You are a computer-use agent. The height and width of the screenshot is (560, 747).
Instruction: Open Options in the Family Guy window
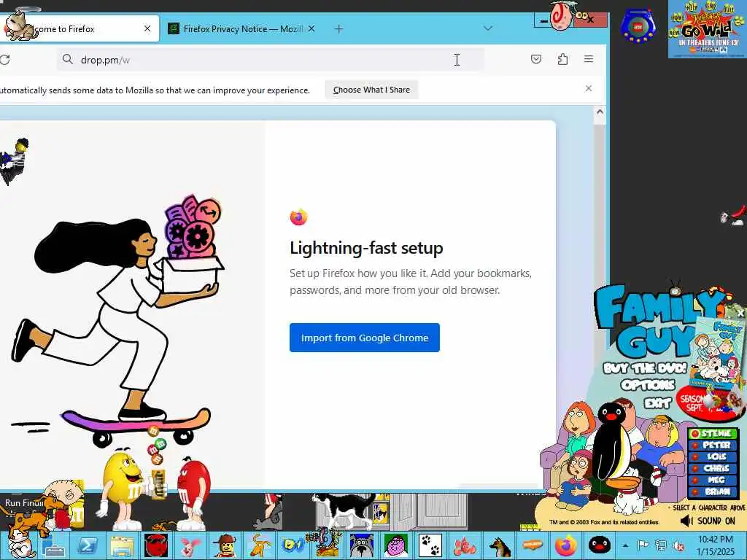[649, 385]
